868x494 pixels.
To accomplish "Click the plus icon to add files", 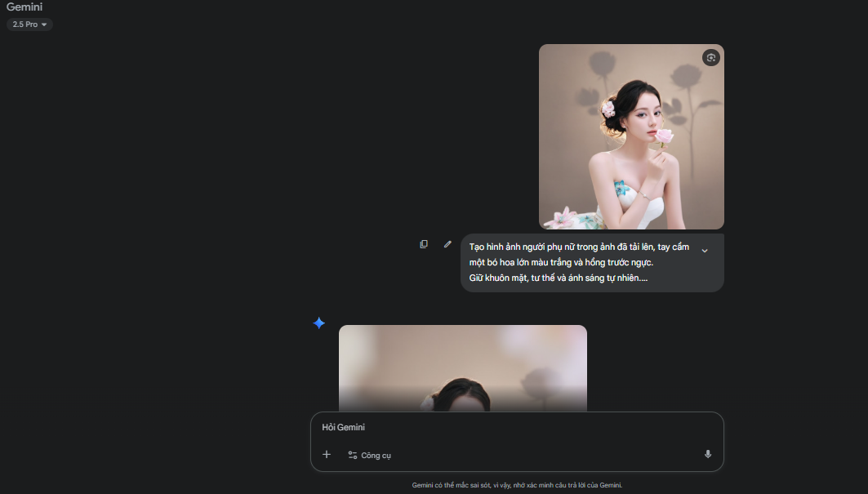I will click(327, 455).
